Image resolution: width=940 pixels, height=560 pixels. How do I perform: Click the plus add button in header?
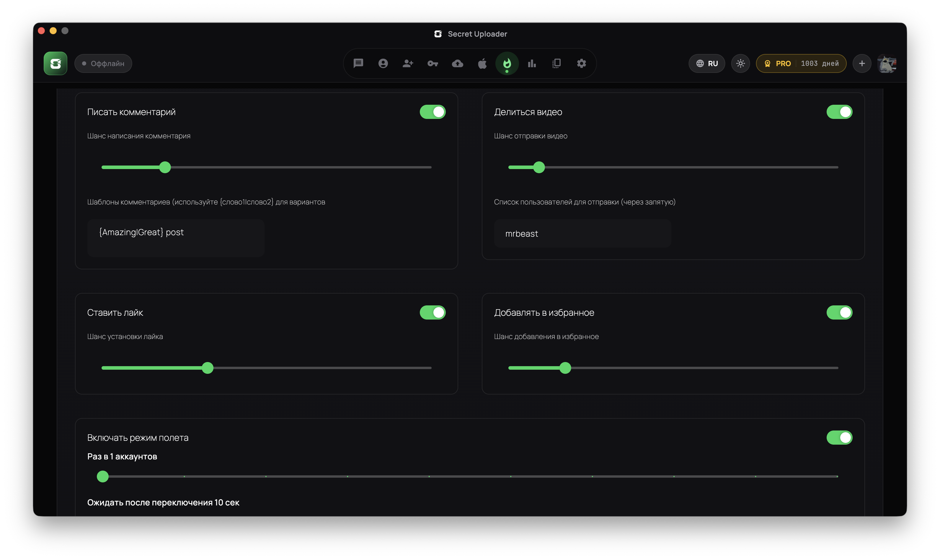point(861,63)
